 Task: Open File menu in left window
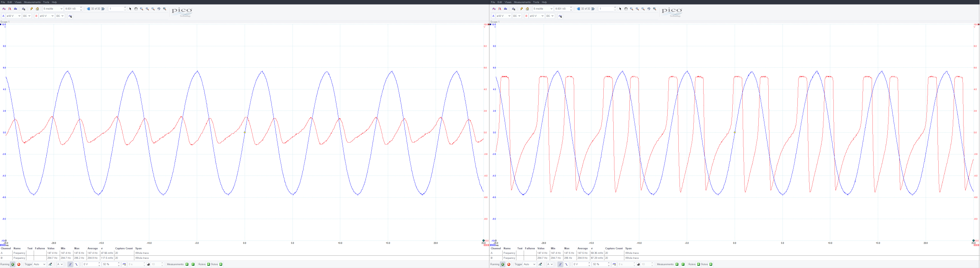3,2
